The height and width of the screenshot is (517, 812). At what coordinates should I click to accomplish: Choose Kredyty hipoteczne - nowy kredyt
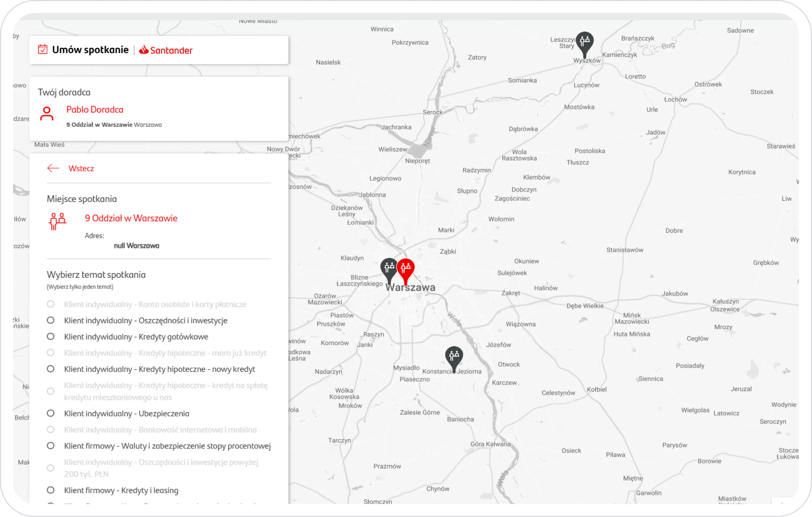click(x=51, y=369)
